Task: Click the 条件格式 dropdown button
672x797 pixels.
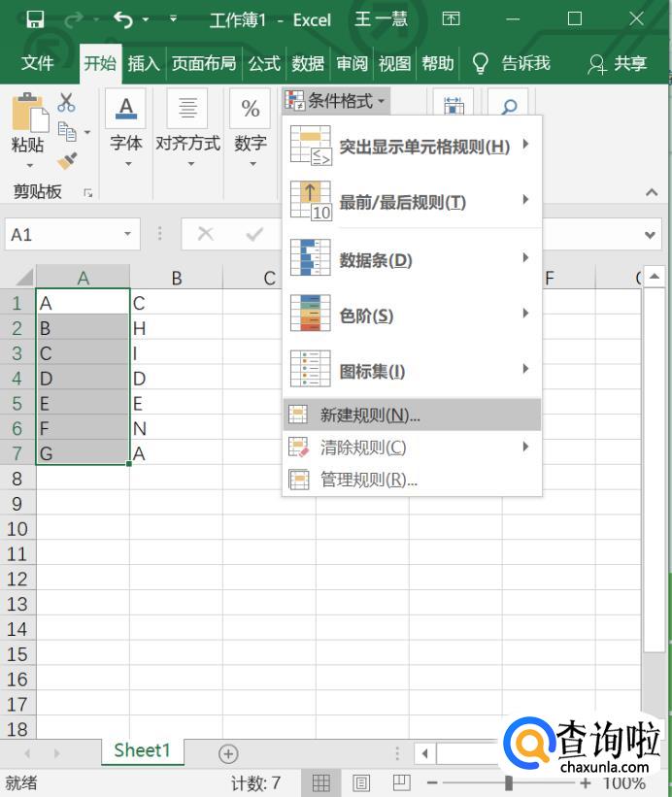Action: click(x=334, y=100)
